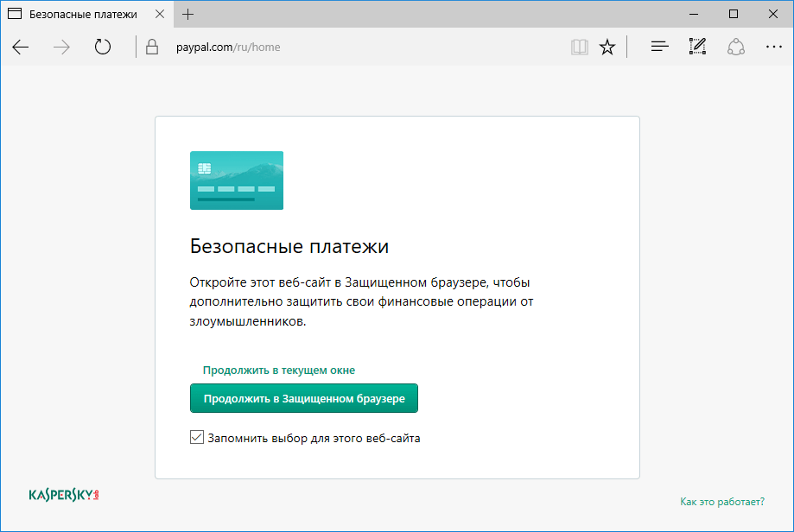Open a new browser tab
Screen dimensions: 794x532
click(187, 14)
